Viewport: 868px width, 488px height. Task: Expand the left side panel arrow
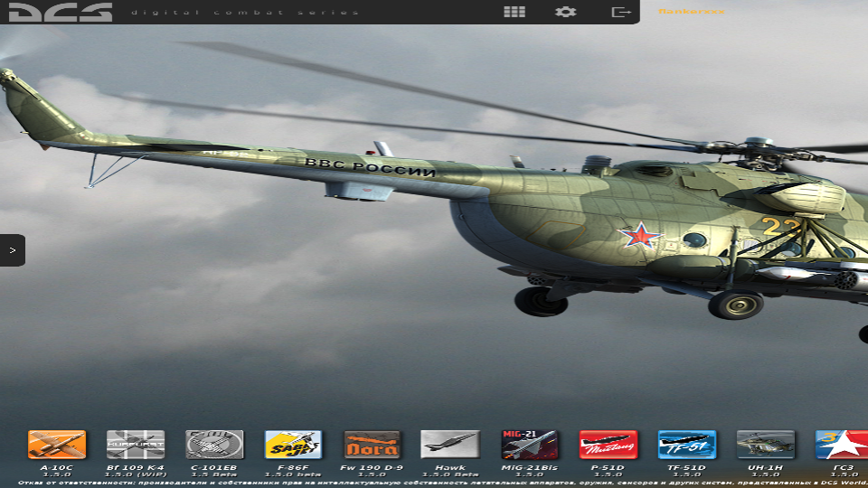tap(12, 250)
